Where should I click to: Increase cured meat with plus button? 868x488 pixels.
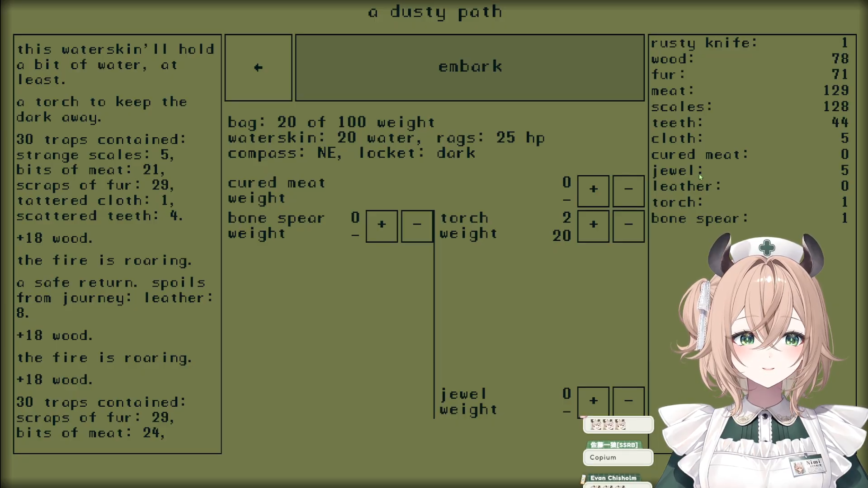[593, 190]
